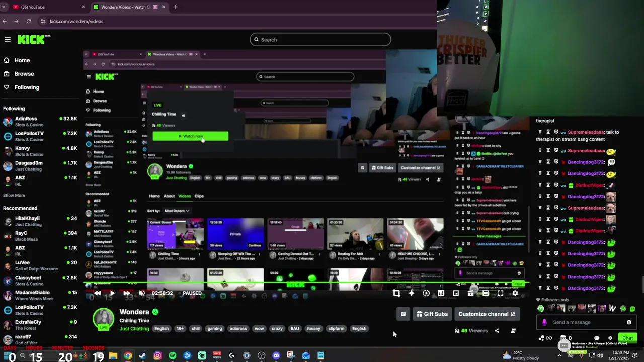Viewport: 644px width, 362px height.
Task: Timeout the user who said 'talk to therapist'
Action: click(x=548, y=132)
